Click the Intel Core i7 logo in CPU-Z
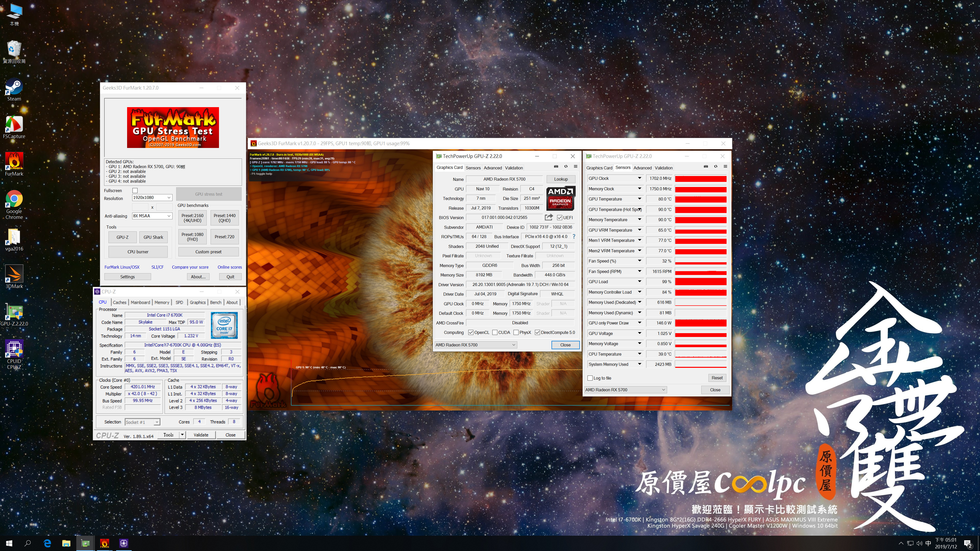This screenshot has height=551, width=980. pos(225,325)
